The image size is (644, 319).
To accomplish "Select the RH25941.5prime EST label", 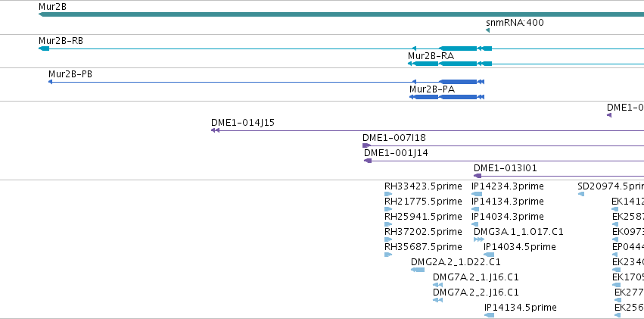I will coord(423,217).
